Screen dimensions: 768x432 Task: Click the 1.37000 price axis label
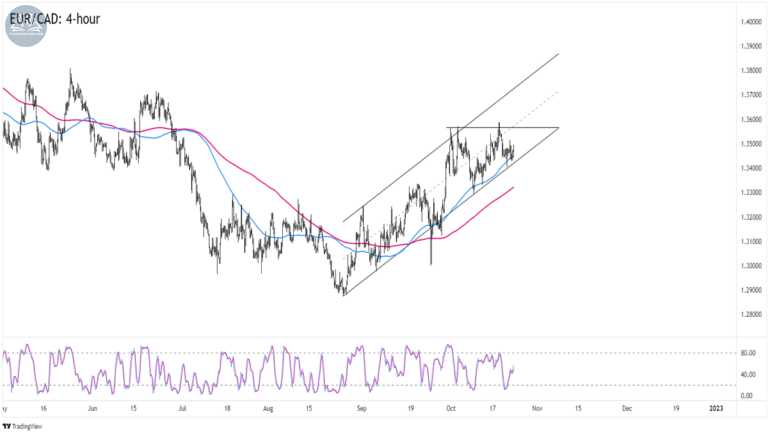(x=751, y=95)
